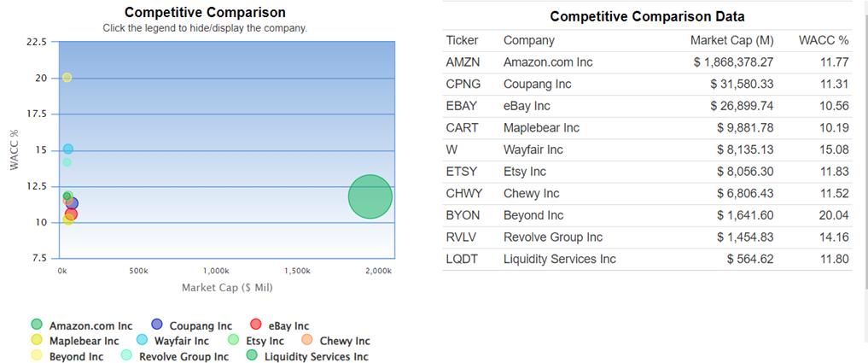
Task: Click the Beyond Inc legend marker icon
Action: pyautogui.click(x=37, y=356)
